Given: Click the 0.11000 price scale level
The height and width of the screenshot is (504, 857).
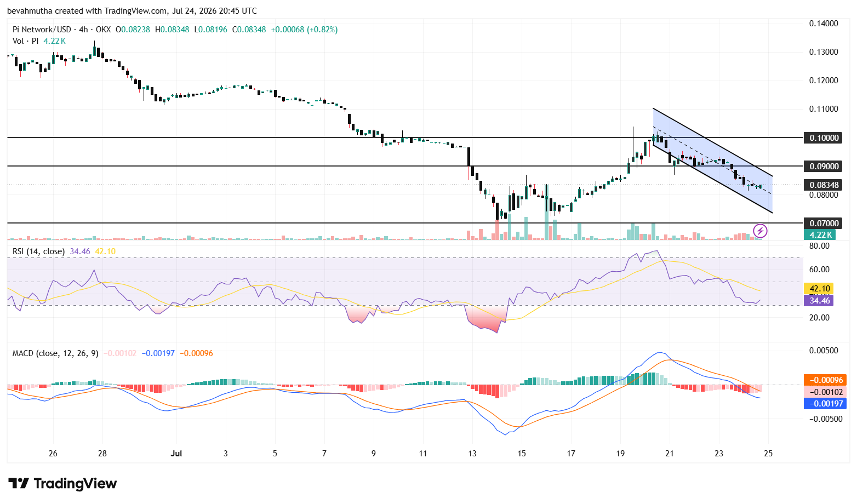Looking at the screenshot, I should point(824,108).
